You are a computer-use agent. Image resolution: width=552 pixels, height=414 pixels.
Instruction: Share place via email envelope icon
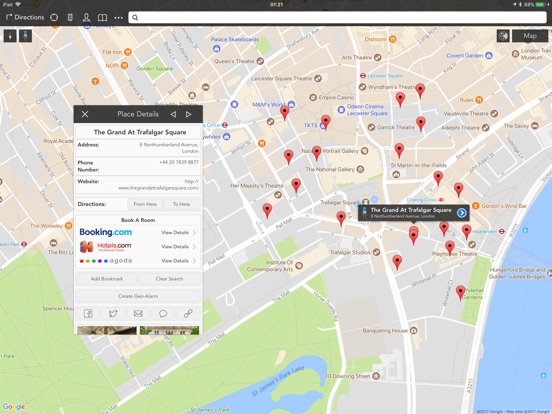point(138,313)
